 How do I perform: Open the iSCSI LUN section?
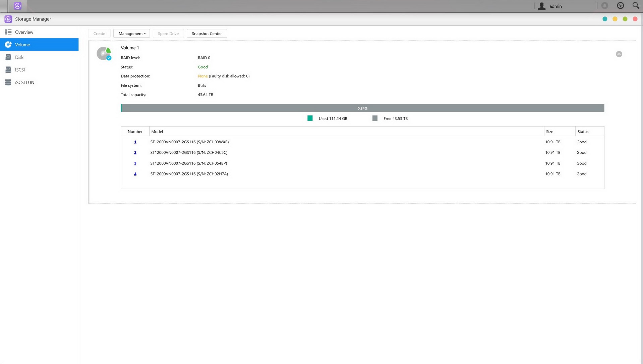39,82
